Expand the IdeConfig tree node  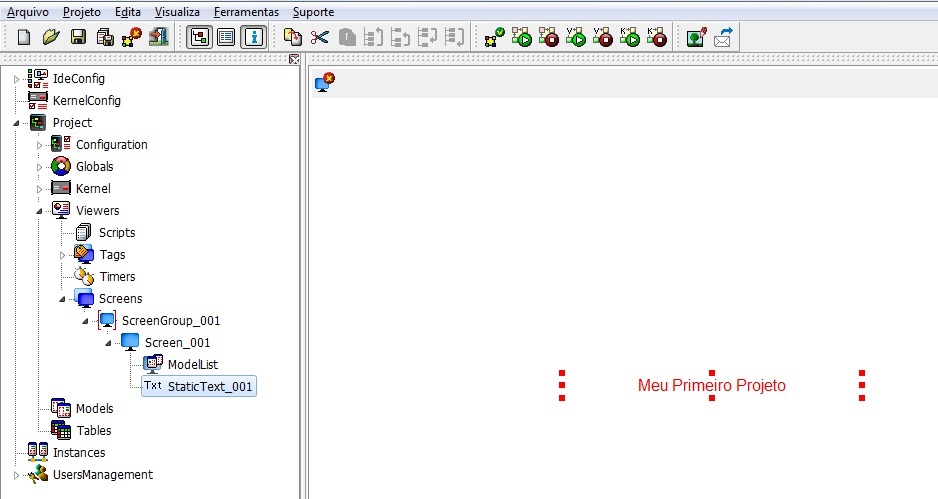coord(17,79)
